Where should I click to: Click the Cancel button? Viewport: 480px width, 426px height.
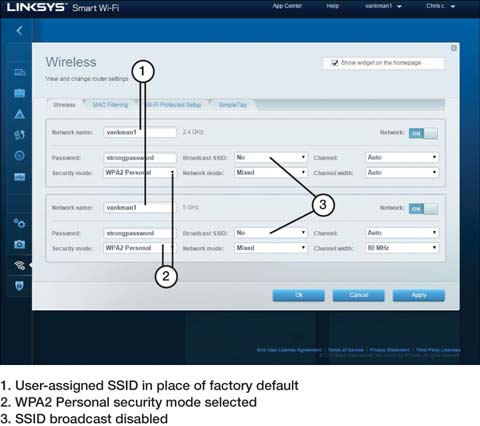pos(359,295)
